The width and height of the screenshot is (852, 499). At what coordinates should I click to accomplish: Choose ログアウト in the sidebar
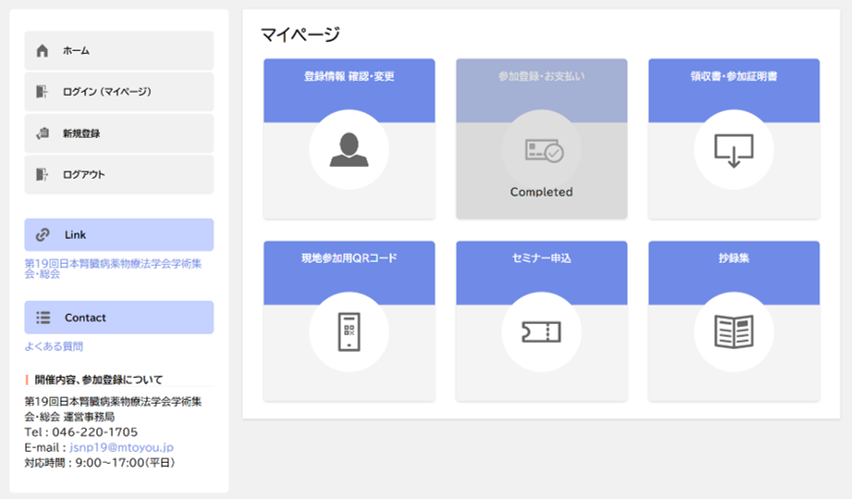(x=119, y=174)
